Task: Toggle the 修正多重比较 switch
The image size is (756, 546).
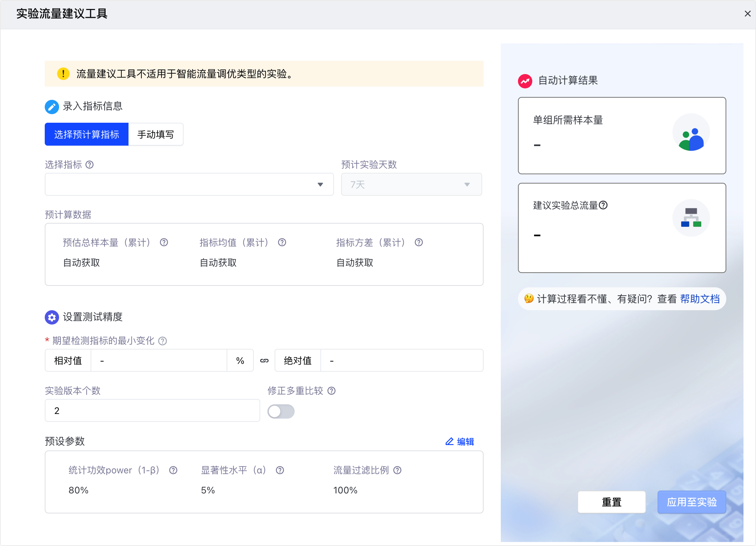Action: point(281,411)
